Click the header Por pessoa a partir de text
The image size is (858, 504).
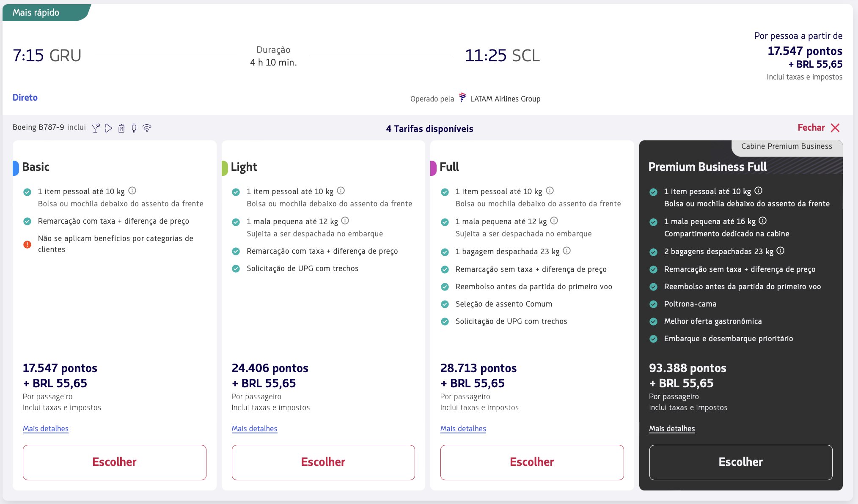tap(798, 36)
